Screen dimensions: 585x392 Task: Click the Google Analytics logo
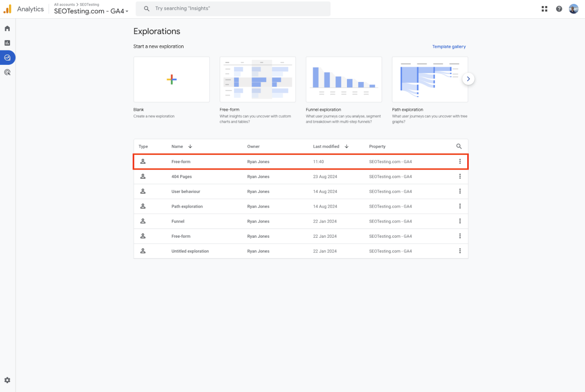click(x=7, y=9)
